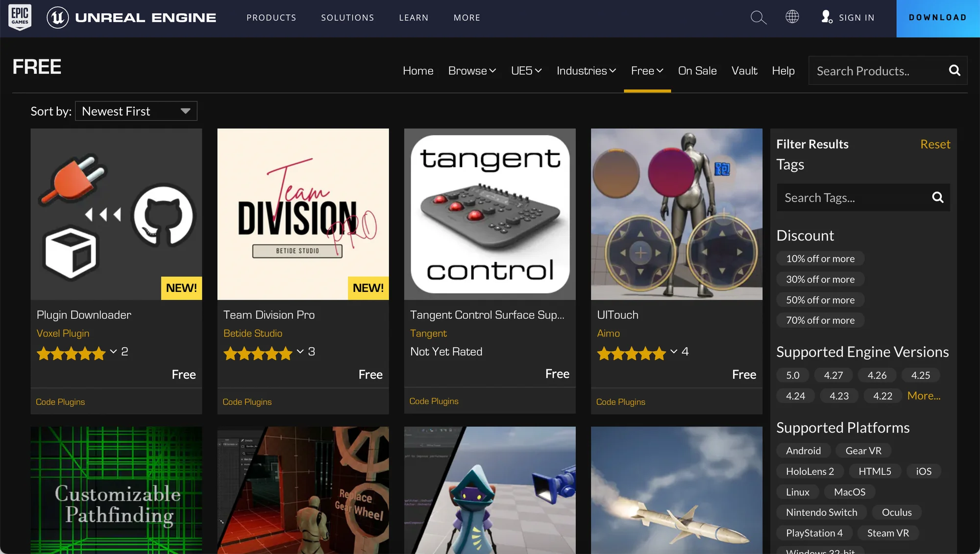This screenshot has width=980, height=554.
Task: Click Reset link in Filter Results
Action: 935,144
